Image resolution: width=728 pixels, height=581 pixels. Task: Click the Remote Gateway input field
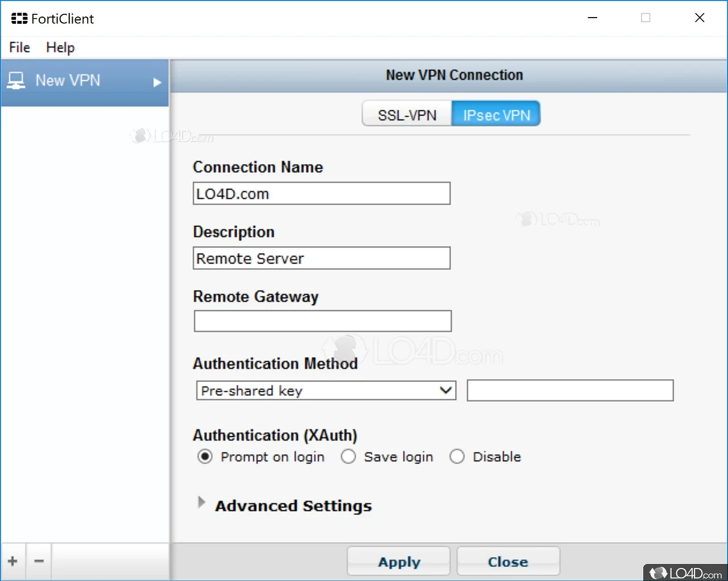point(322,321)
